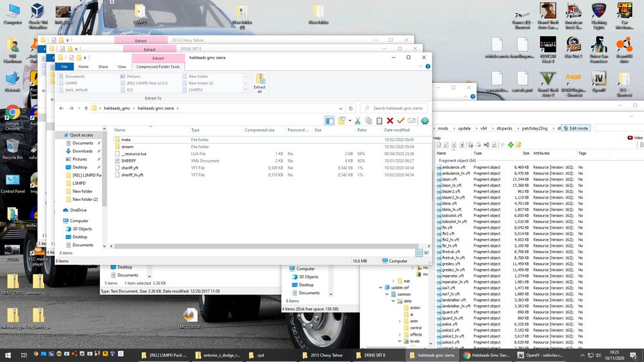The width and height of the screenshot is (644, 362).
Task: Click the globe icon in toolbar
Action: [424, 120]
